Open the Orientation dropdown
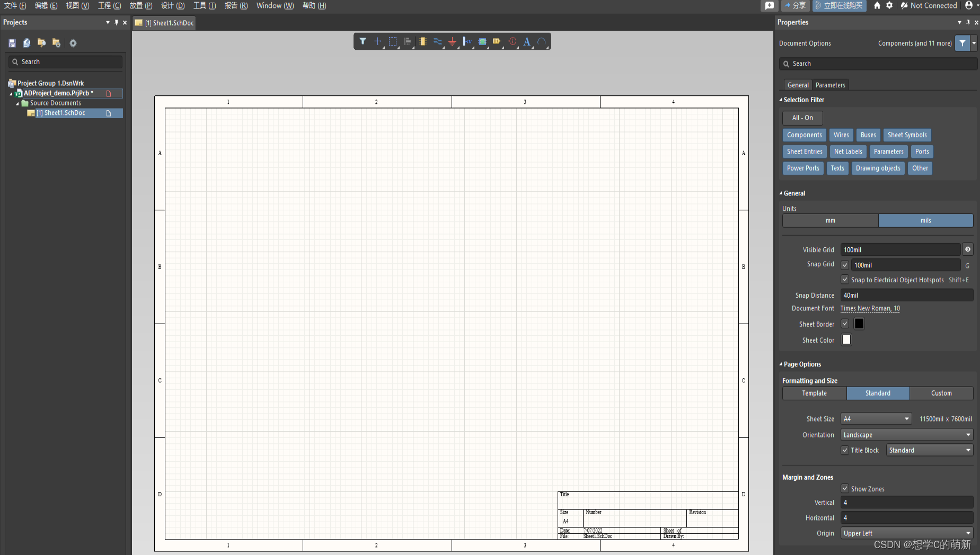The width and height of the screenshot is (980, 555). 906,435
